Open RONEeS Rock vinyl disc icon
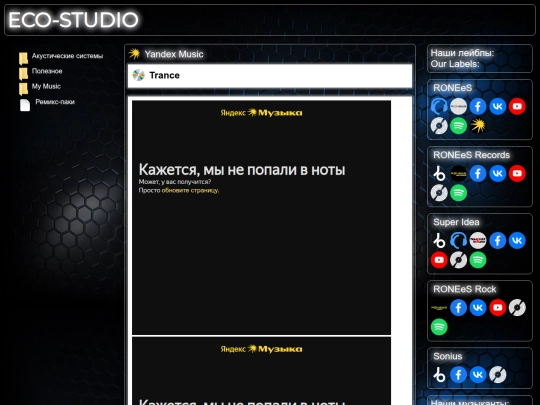Viewport: 540px width, 405px height. pyautogui.click(x=517, y=308)
